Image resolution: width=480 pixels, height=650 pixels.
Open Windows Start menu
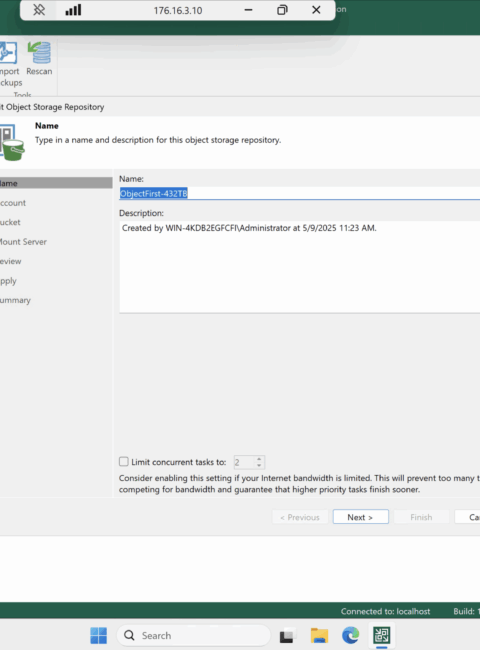click(x=99, y=635)
